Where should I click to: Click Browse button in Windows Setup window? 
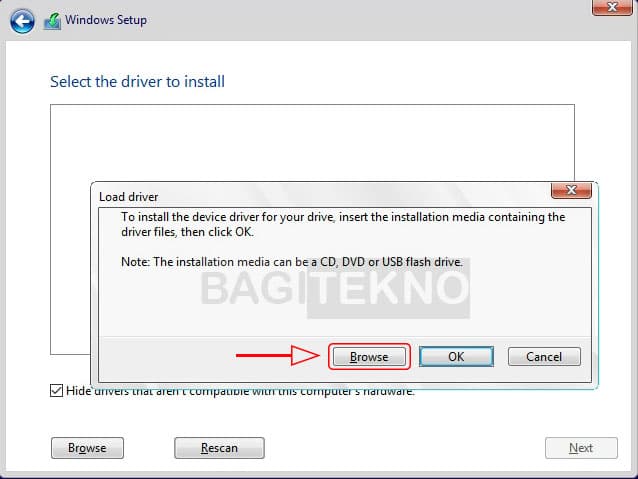[x=87, y=448]
